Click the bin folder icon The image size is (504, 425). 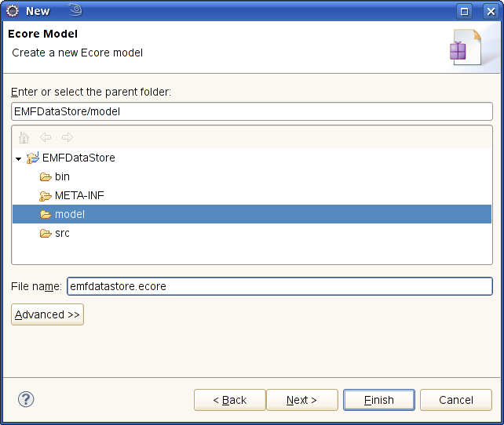[x=46, y=176]
